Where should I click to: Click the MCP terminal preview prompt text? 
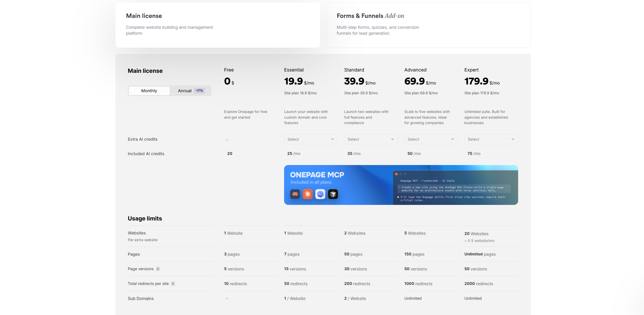(452, 189)
